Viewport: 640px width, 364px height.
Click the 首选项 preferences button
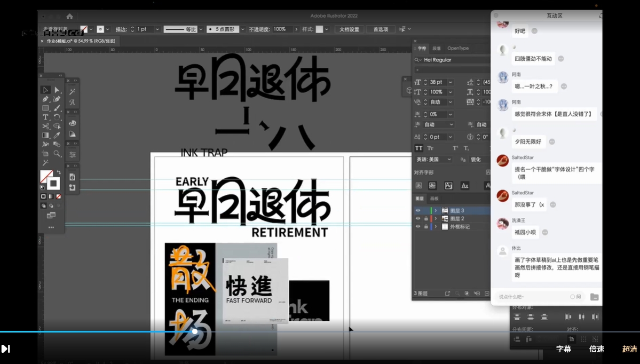coord(381,29)
